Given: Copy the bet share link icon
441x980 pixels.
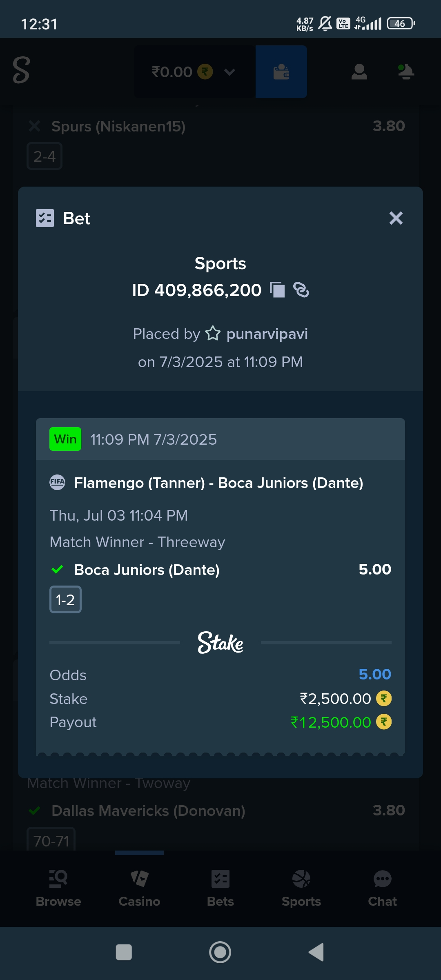Looking at the screenshot, I should 301,290.
